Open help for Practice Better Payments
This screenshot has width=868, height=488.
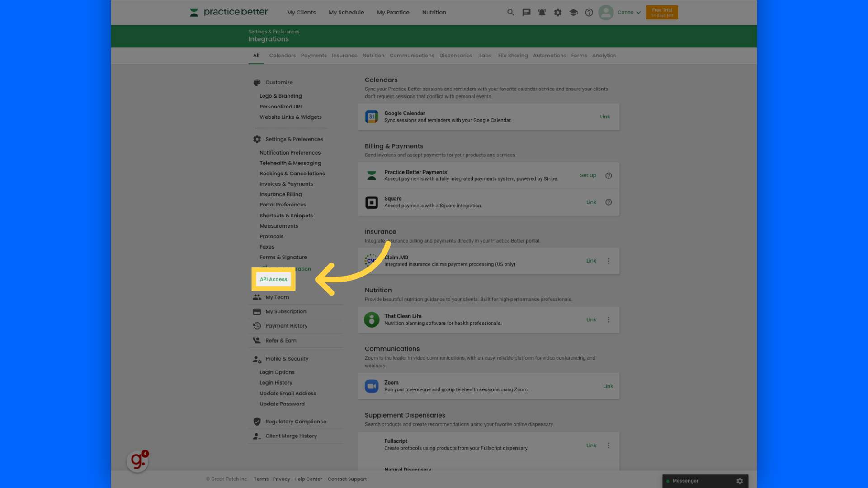609,176
